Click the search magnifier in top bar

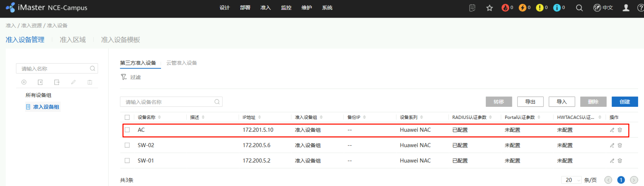pyautogui.click(x=579, y=8)
